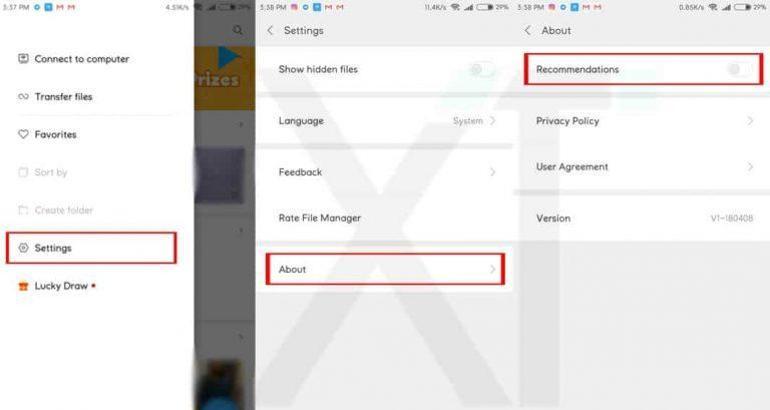Toggle the Recommendations switch

pos(740,69)
